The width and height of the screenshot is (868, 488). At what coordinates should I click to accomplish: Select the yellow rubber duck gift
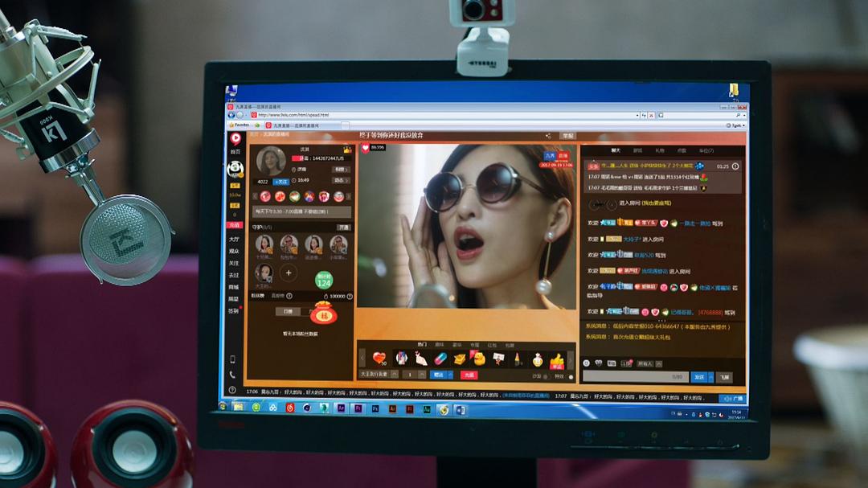click(478, 359)
